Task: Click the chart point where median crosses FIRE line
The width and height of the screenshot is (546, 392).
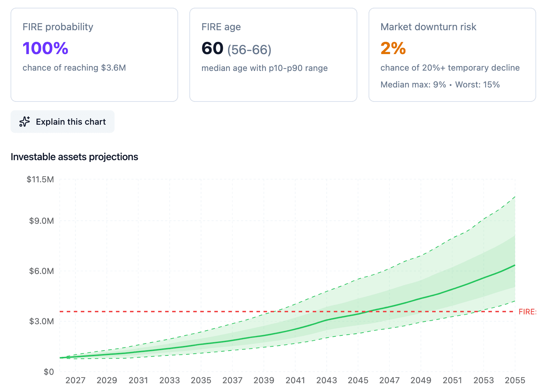Action: point(367,312)
